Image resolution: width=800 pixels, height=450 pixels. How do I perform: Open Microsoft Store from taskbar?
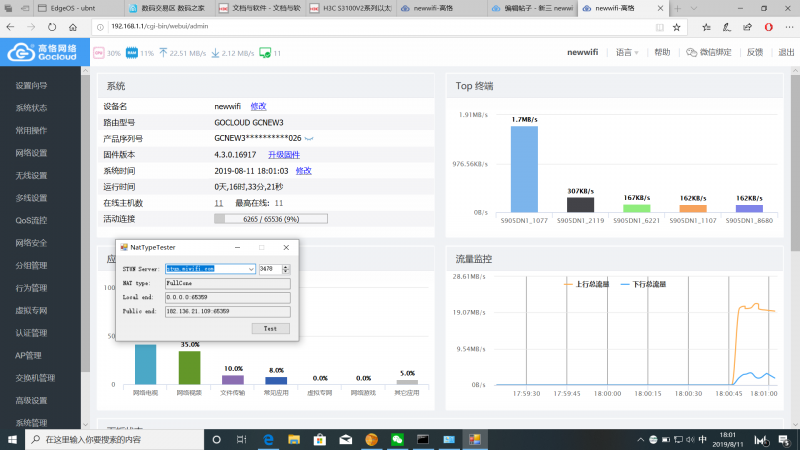pyautogui.click(x=320, y=439)
